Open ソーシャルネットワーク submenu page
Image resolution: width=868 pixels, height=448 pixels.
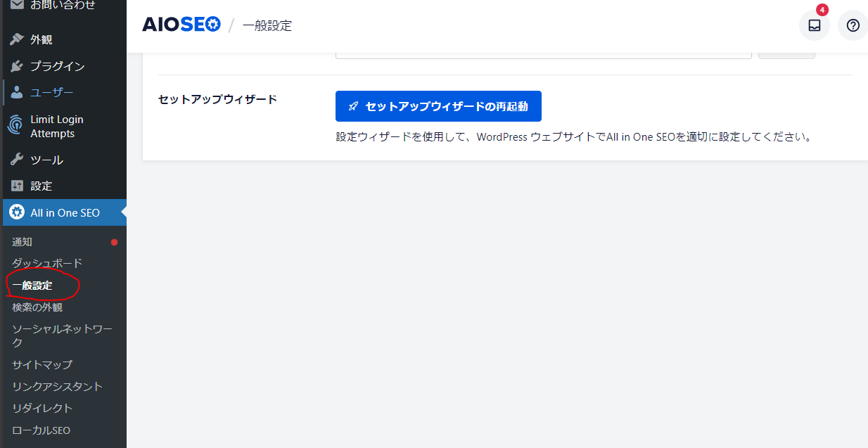[63, 335]
